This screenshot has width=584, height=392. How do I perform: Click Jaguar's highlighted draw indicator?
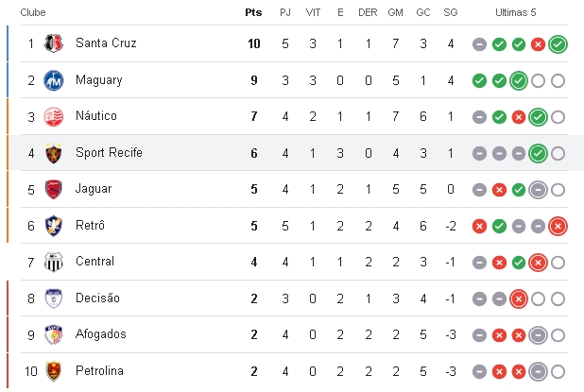pyautogui.click(x=538, y=190)
